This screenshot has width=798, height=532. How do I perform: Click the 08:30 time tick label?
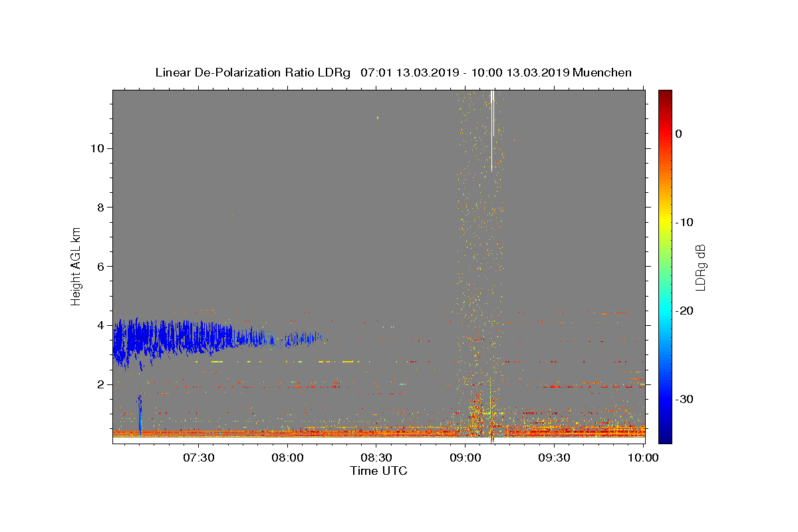pyautogui.click(x=376, y=458)
